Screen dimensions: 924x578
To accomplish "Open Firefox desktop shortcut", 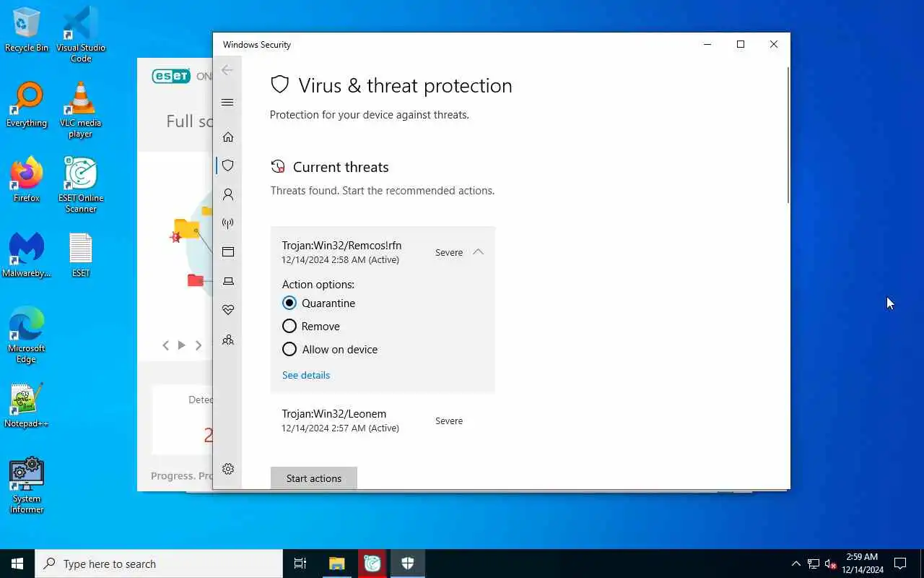I will (27, 180).
